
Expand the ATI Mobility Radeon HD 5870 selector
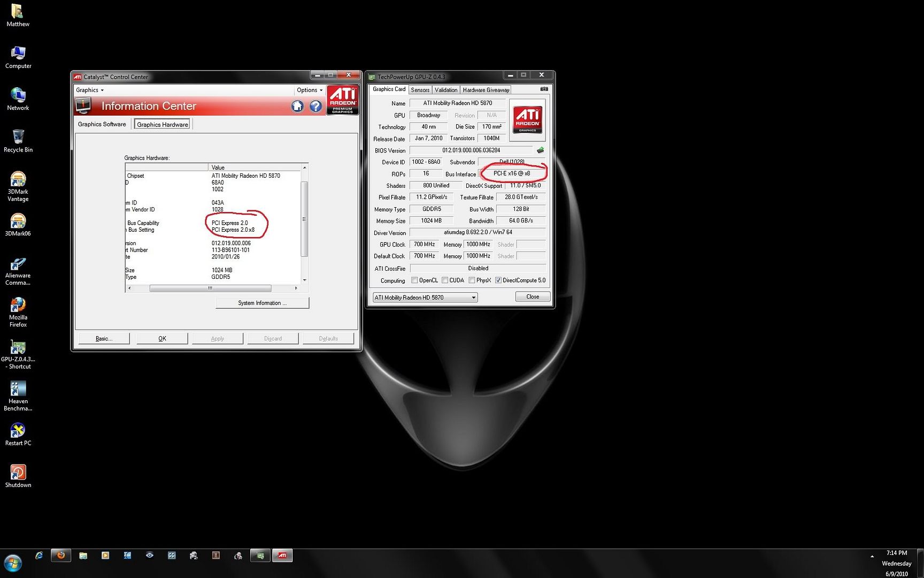point(425,298)
